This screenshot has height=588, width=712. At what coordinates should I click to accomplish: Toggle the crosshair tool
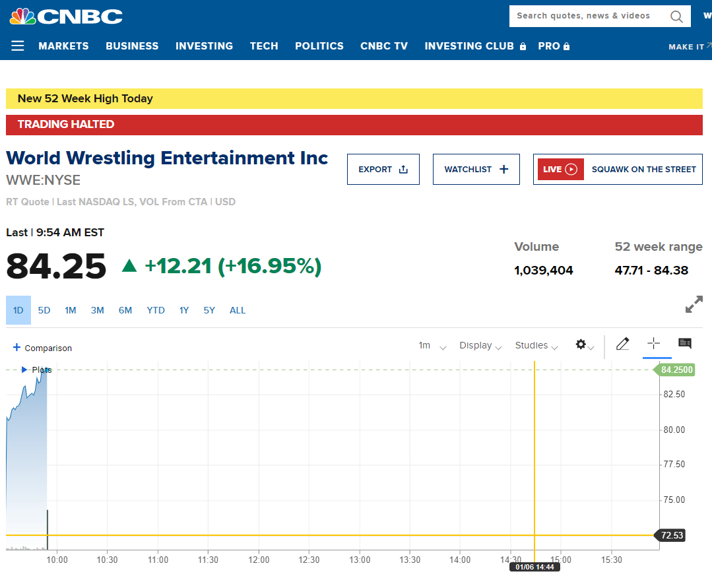653,343
